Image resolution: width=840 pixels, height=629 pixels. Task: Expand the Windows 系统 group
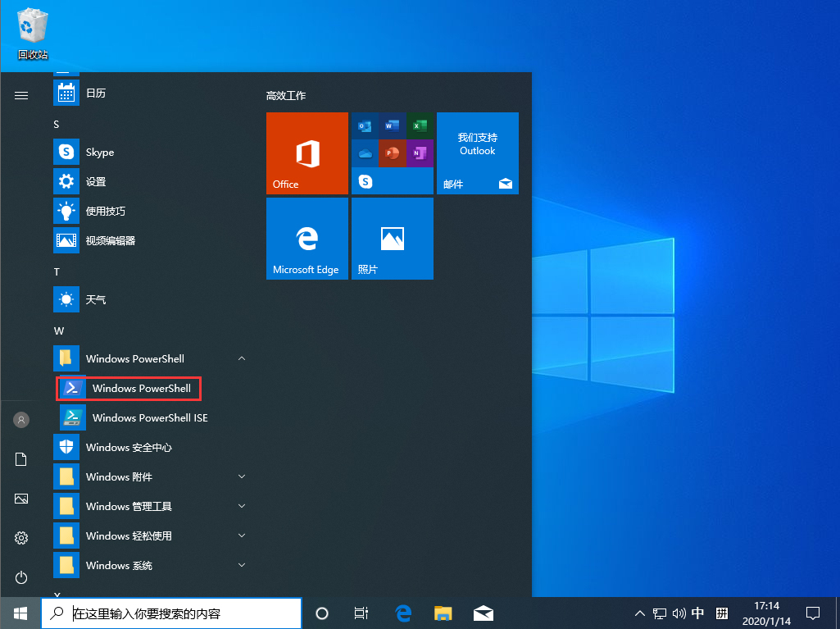242,565
